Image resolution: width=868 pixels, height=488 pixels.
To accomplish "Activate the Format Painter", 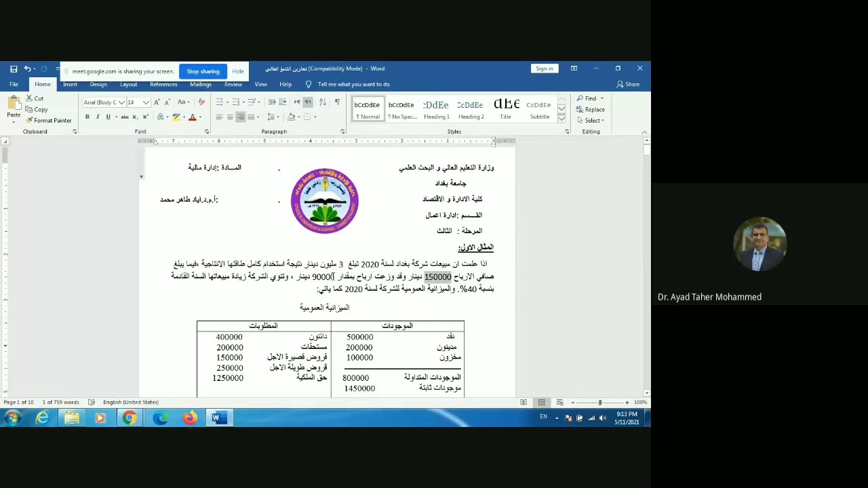I will point(48,121).
